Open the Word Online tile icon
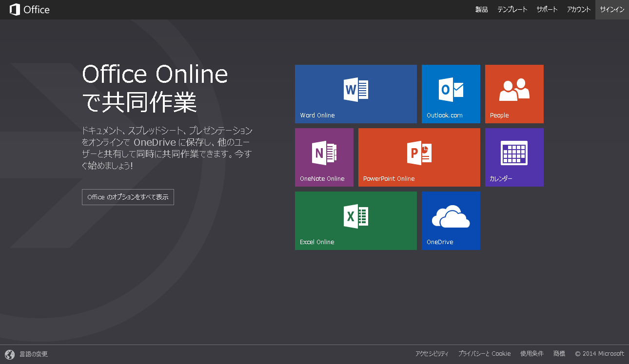 tap(356, 90)
